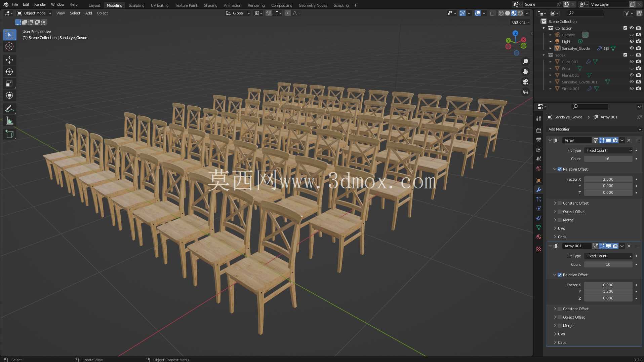Open the Global transform orientation dropdown
The image size is (644, 362).
click(x=238, y=13)
